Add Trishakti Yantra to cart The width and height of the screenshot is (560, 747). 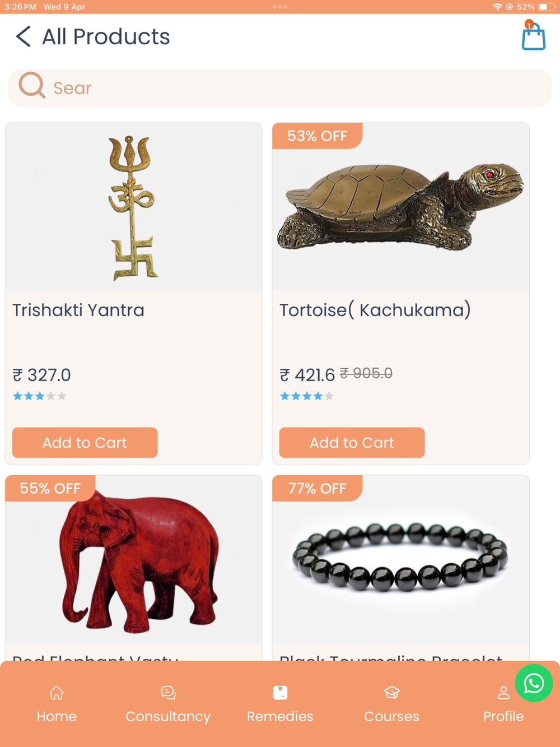[85, 443]
